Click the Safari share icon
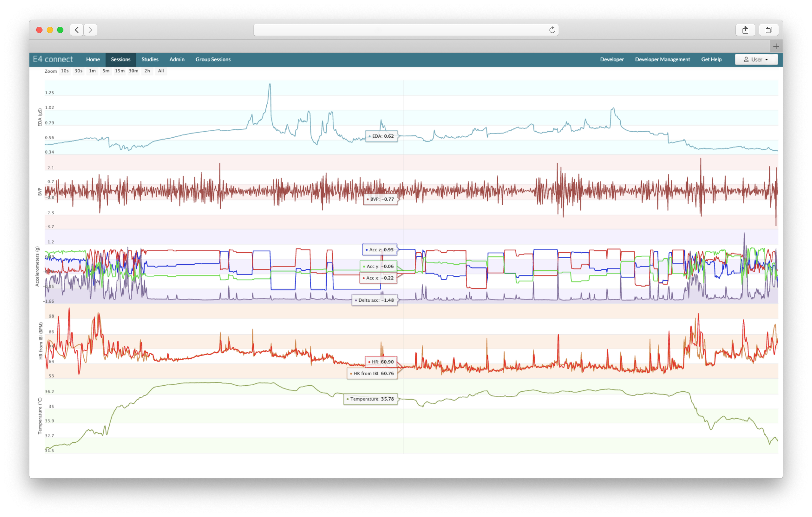The image size is (812, 517). (x=745, y=30)
